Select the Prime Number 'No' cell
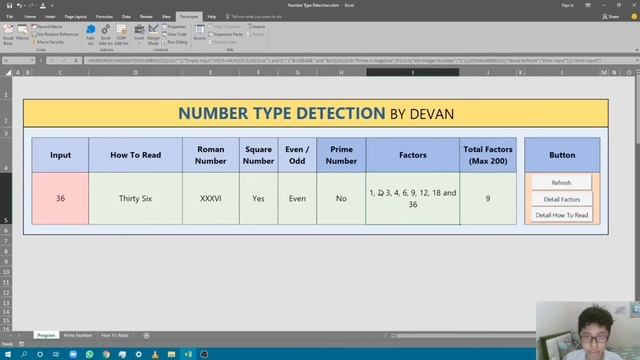The width and height of the screenshot is (640, 360). (341, 198)
